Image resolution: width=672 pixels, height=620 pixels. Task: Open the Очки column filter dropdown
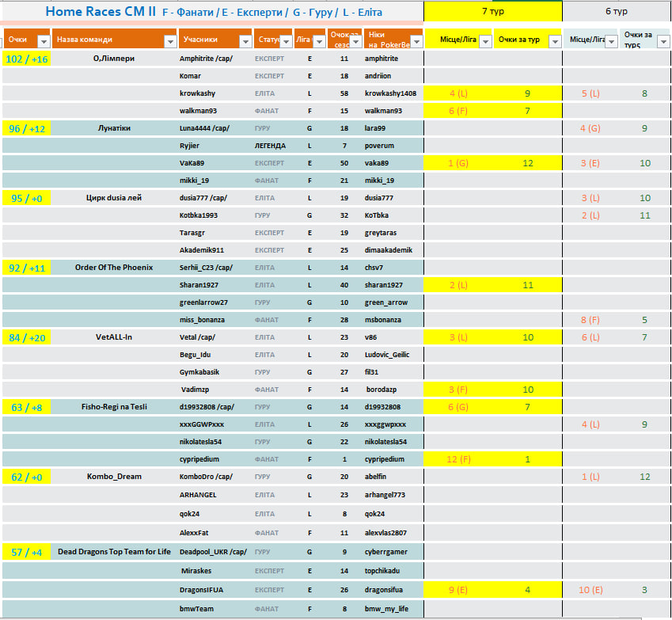44,41
